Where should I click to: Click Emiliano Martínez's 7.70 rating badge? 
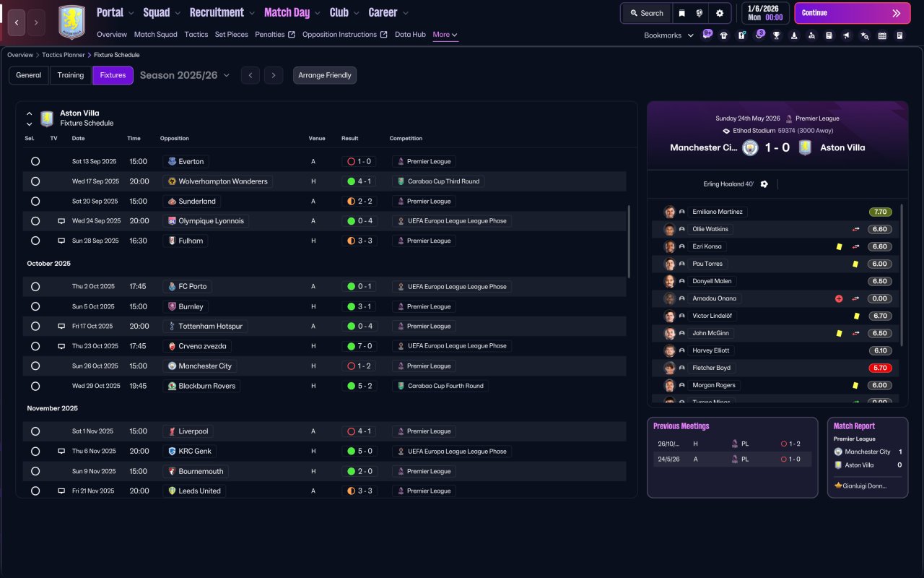pos(880,212)
